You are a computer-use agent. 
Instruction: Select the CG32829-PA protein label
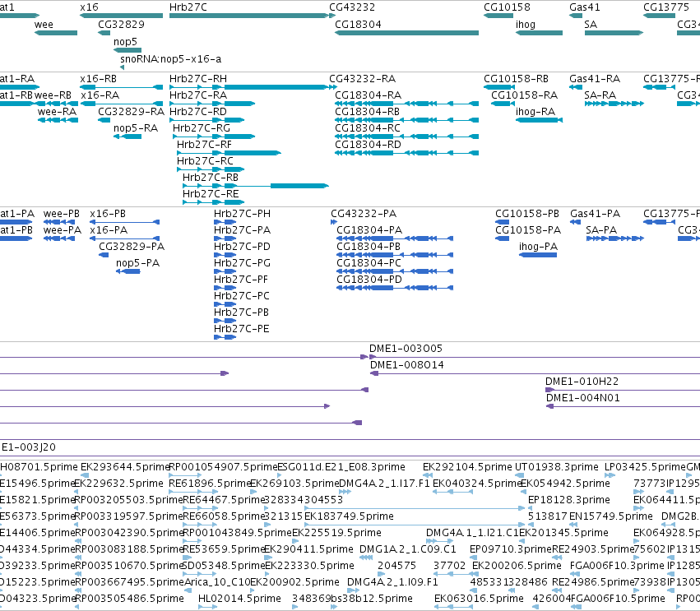tap(132, 247)
